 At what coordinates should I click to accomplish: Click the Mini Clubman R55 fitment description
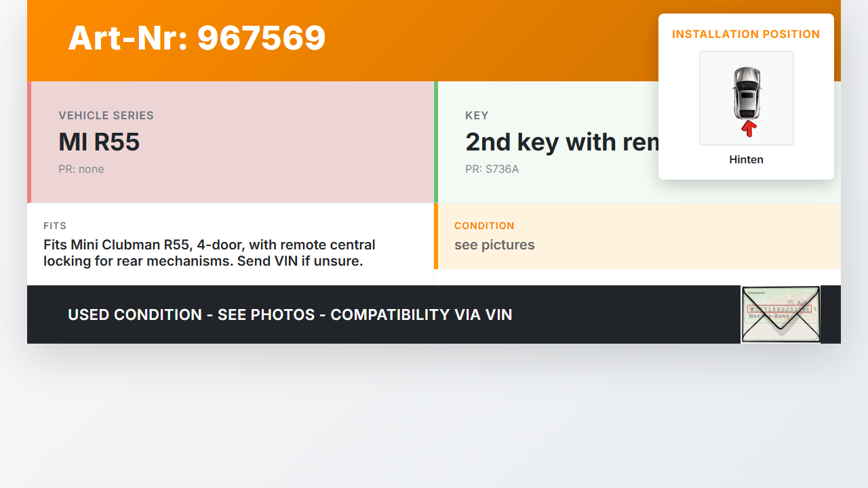(x=209, y=253)
